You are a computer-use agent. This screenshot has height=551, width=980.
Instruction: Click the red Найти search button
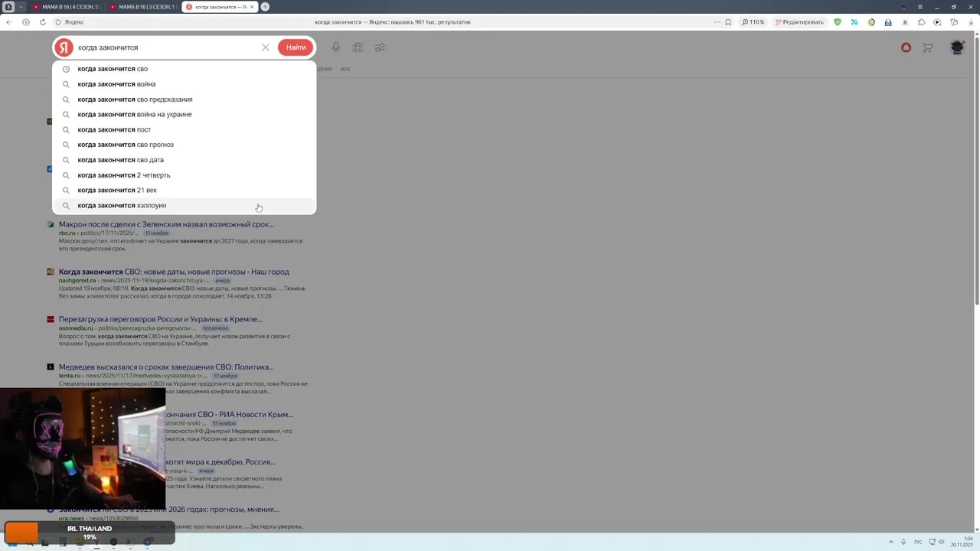coord(296,47)
